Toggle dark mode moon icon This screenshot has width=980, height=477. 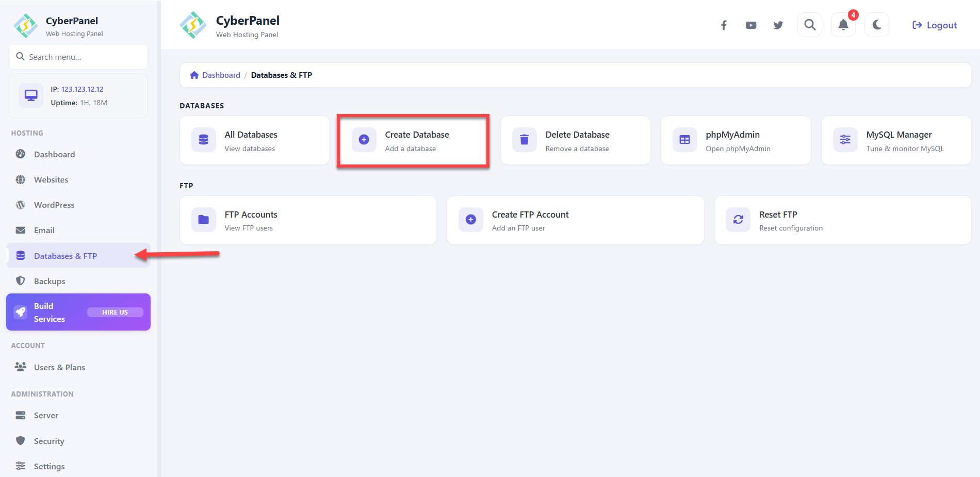point(877,25)
